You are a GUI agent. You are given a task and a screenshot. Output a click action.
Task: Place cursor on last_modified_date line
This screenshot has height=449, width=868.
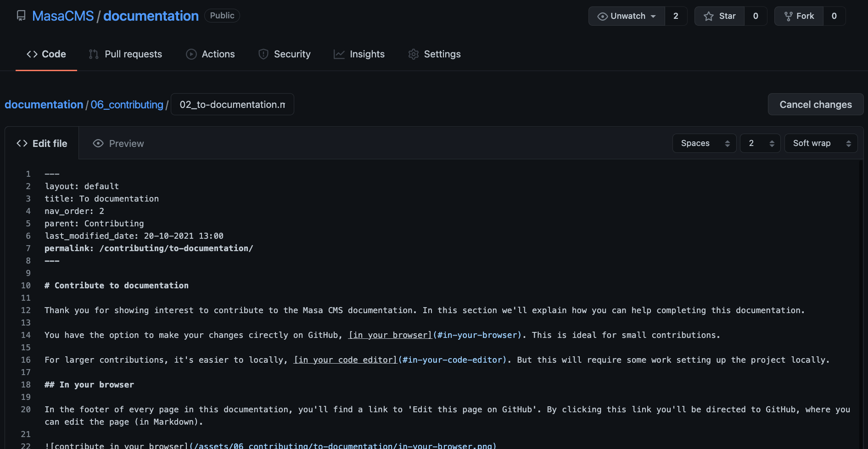(x=134, y=236)
